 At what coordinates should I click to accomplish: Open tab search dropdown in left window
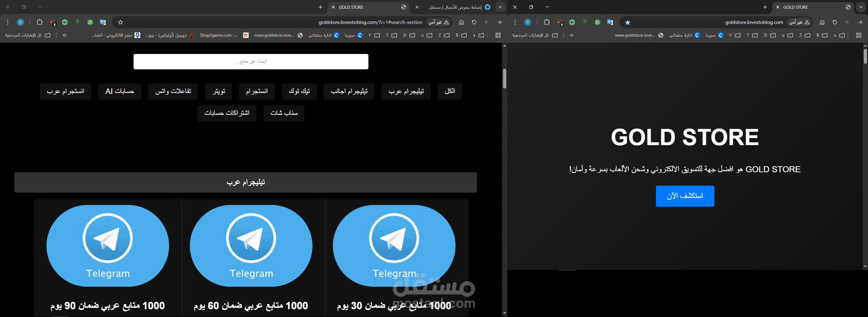coord(500,7)
